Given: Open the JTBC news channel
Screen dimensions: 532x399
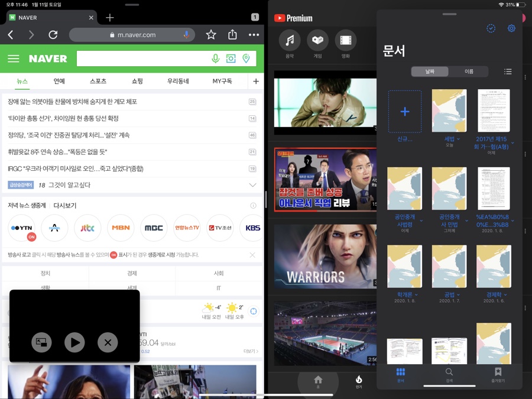Looking at the screenshot, I should click(x=87, y=228).
